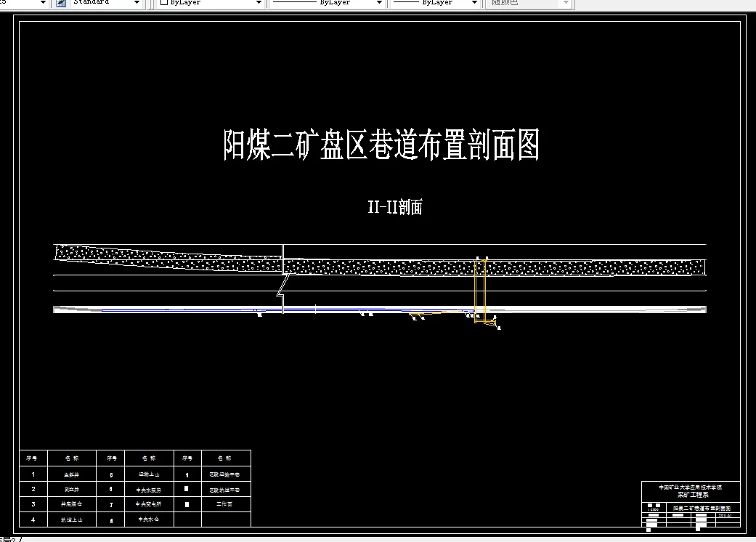Click the 阳煤二矿巷道布置剖面图 title block label
Viewport: 756px width, 542px height.
[x=702, y=508]
